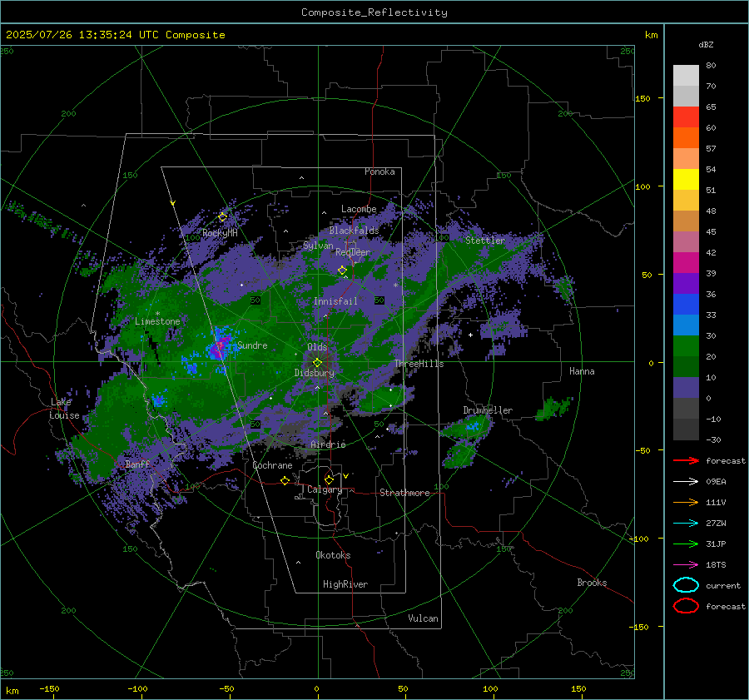The height and width of the screenshot is (700, 749).
Task: Click the blue 33-36 dBZ color swatch
Action: coord(686,305)
